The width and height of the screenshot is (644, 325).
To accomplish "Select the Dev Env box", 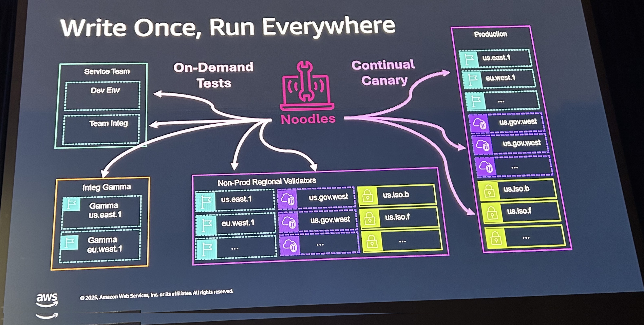I will pyautogui.click(x=102, y=96).
